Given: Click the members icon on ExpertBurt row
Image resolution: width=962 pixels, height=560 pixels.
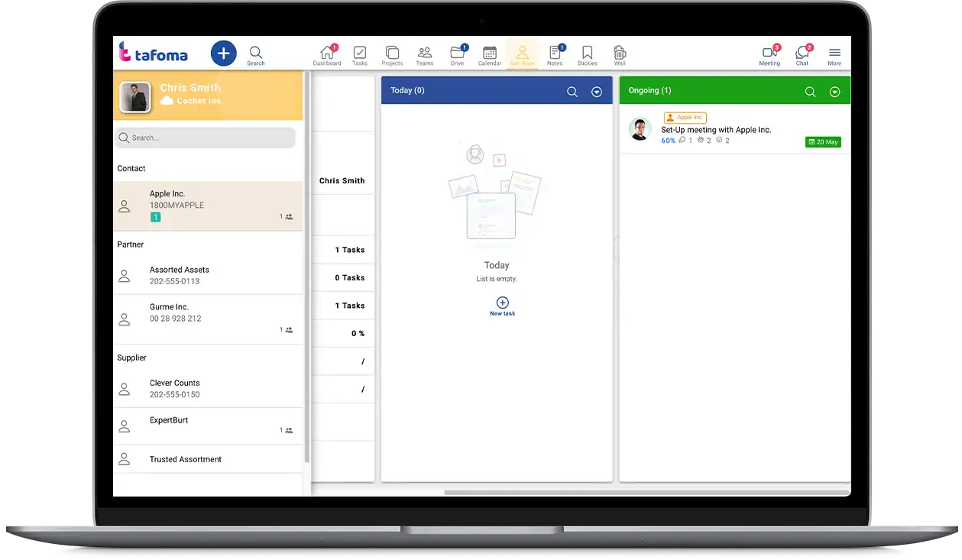Looking at the screenshot, I should tap(289, 430).
